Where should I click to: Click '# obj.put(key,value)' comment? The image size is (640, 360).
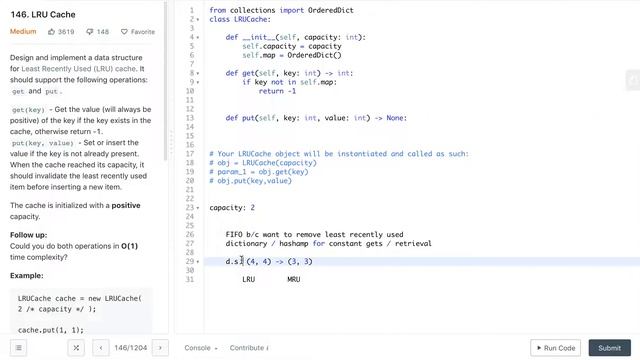coord(250,181)
